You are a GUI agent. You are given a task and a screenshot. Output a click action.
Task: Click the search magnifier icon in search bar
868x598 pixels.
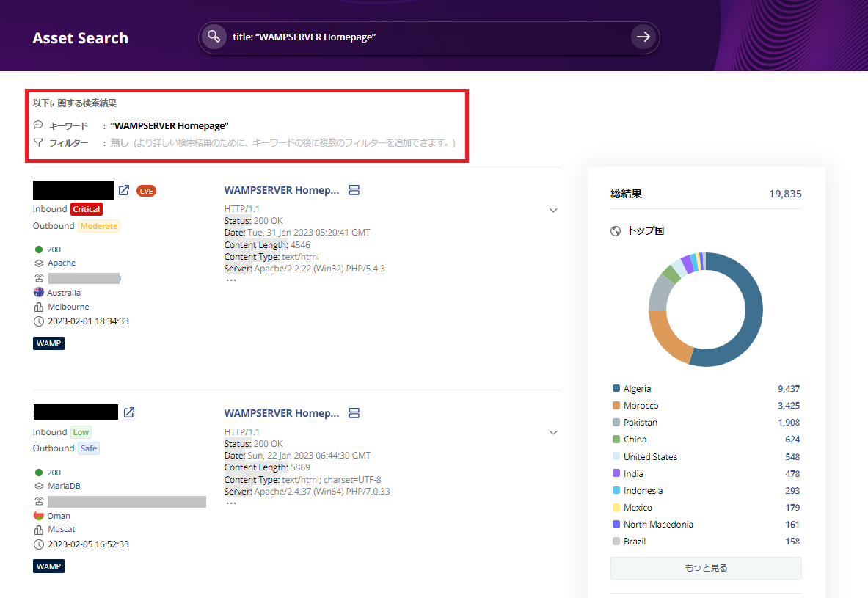click(214, 37)
